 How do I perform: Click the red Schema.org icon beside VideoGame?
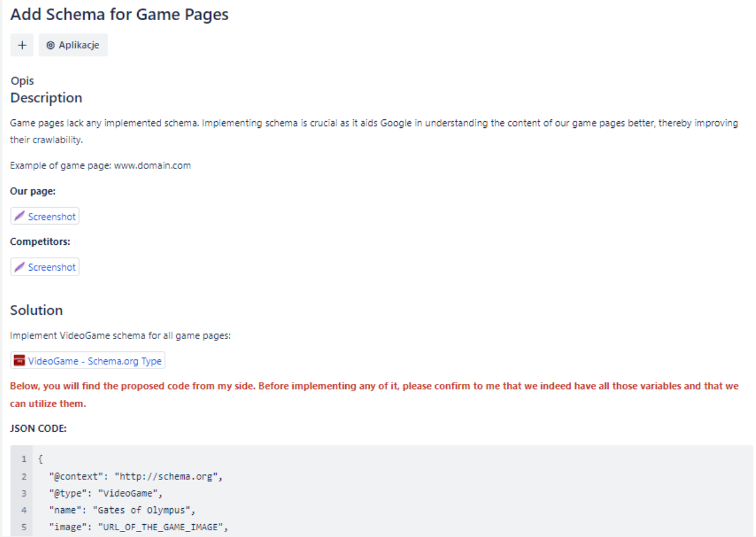tap(20, 361)
